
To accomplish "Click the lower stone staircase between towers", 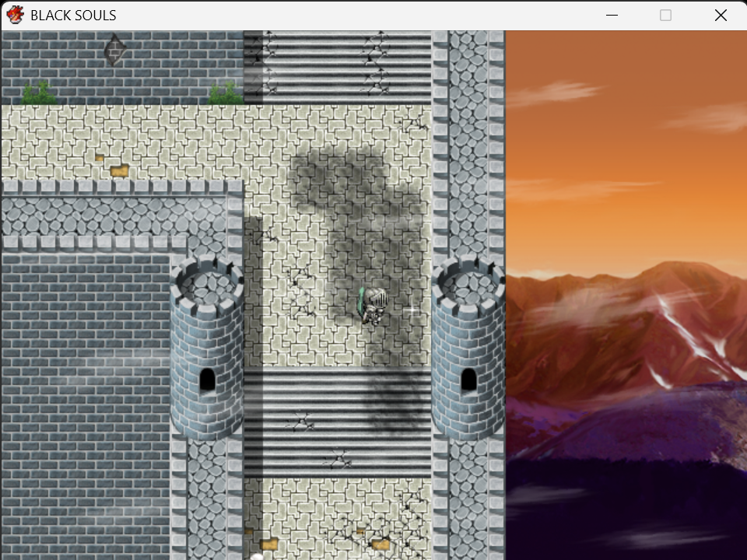I will 337,422.
